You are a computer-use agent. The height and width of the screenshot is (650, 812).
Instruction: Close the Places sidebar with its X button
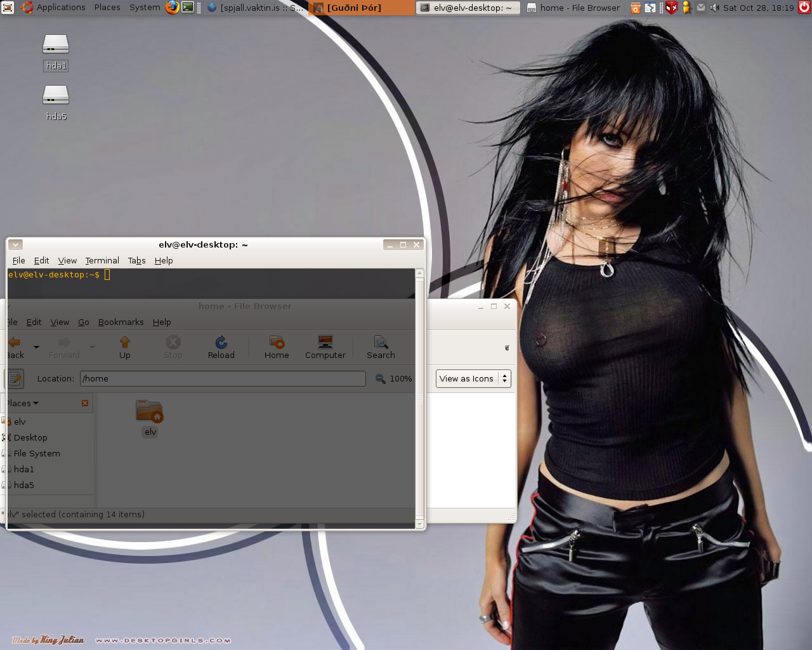click(85, 402)
